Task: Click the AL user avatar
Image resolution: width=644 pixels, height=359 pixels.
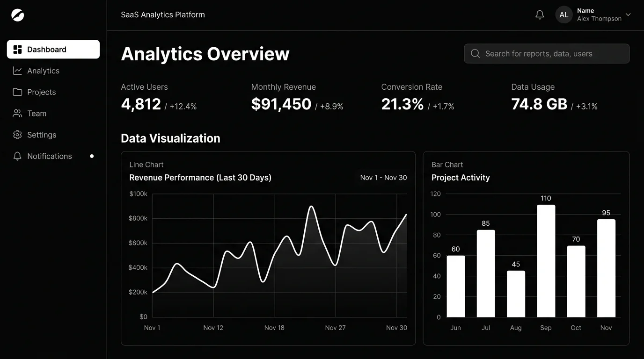Action: pyautogui.click(x=564, y=15)
